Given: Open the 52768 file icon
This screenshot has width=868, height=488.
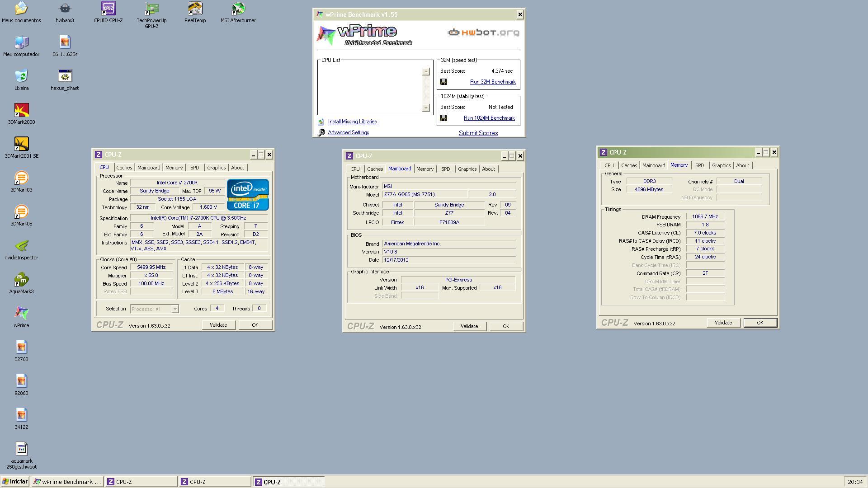Looking at the screenshot, I should point(21,351).
